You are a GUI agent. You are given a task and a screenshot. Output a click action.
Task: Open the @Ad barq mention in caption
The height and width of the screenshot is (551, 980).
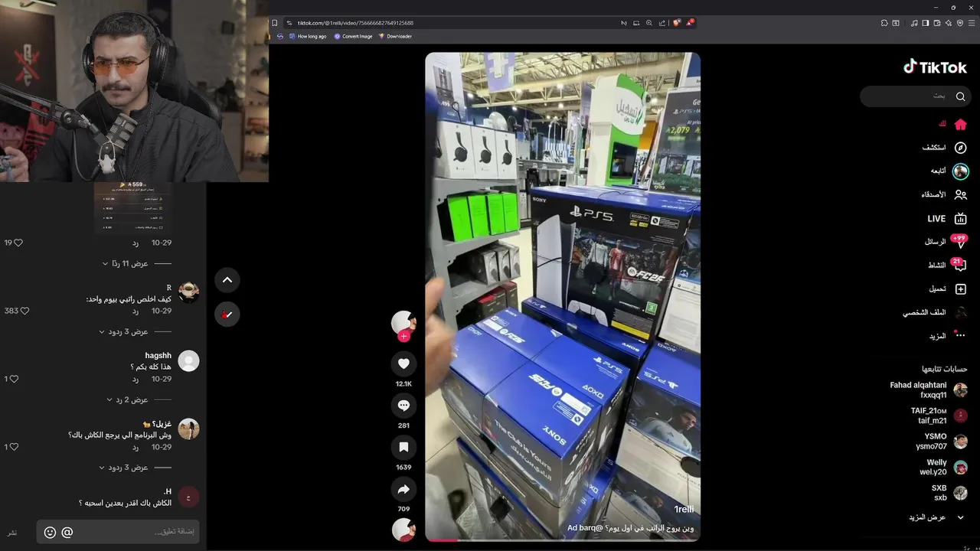(x=585, y=528)
